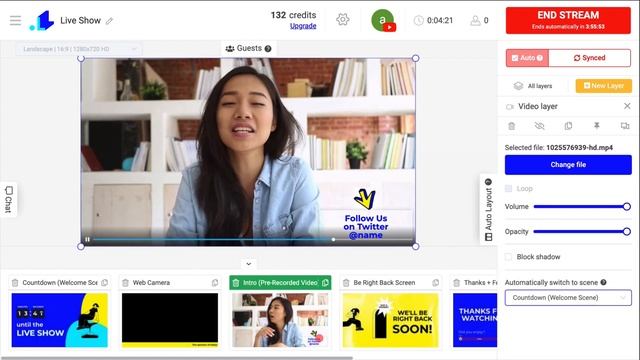
Task: Toggle video layer visibility eye
Action: click(x=540, y=126)
